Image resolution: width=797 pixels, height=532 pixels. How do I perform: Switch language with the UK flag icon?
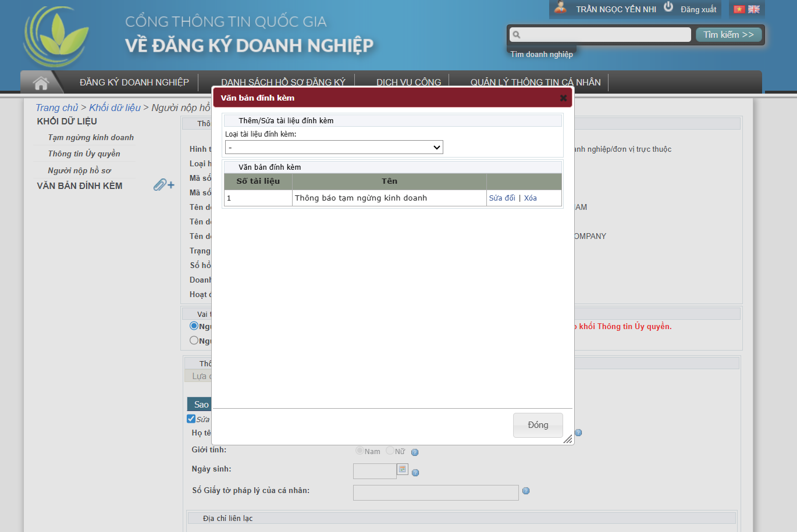[x=754, y=9]
